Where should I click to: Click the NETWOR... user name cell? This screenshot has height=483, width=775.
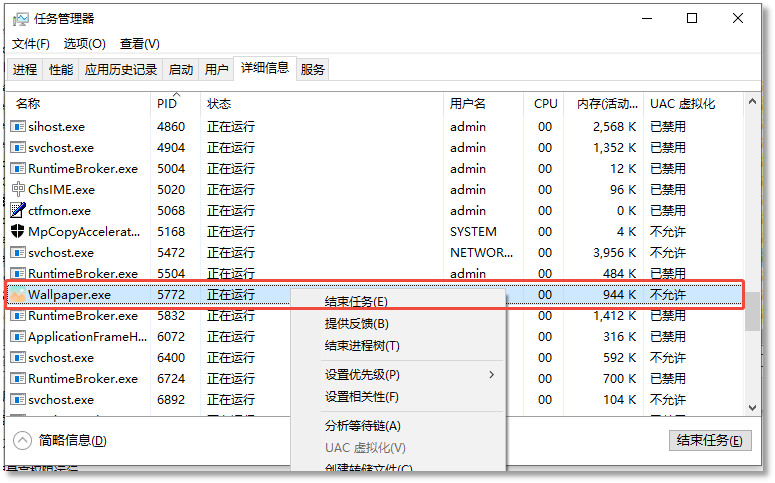481,253
